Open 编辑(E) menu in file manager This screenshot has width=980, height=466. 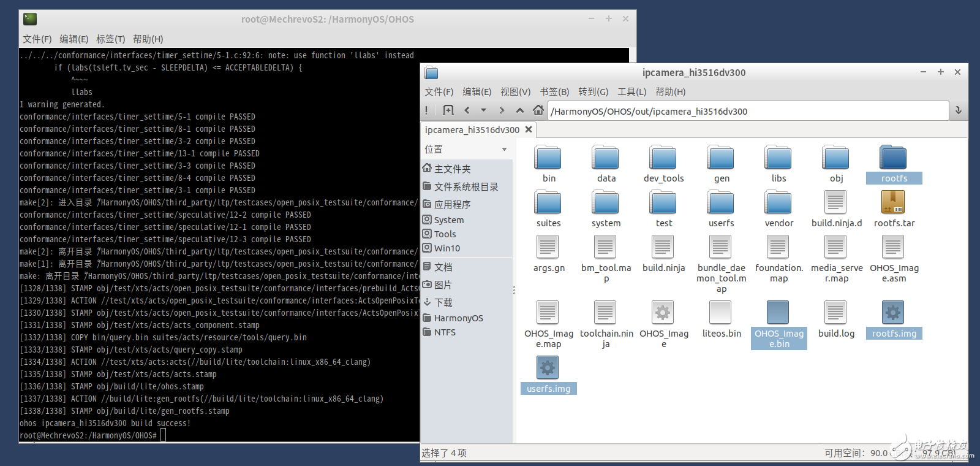pos(477,92)
